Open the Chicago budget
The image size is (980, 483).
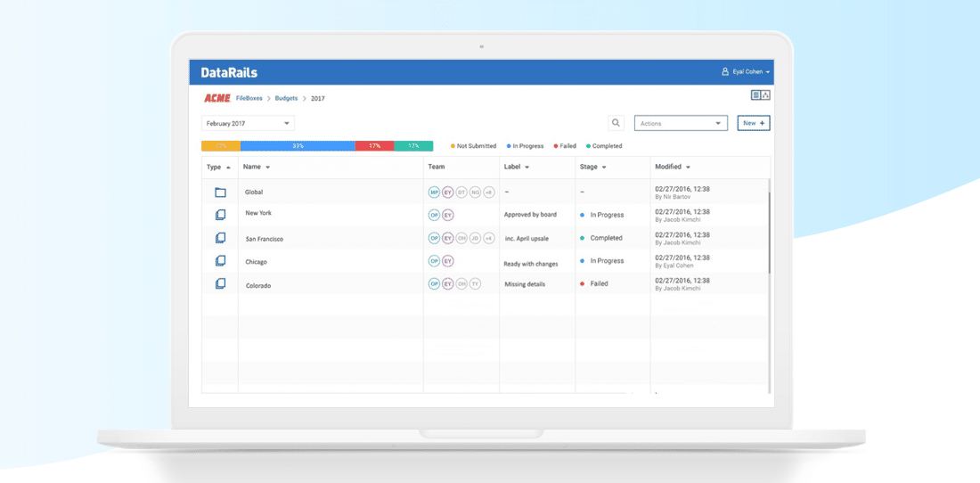coord(257,262)
